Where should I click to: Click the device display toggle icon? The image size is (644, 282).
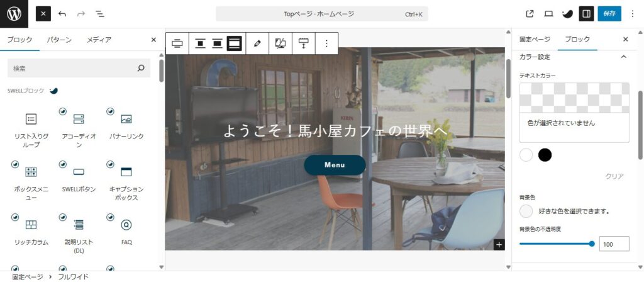pyautogui.click(x=280, y=43)
